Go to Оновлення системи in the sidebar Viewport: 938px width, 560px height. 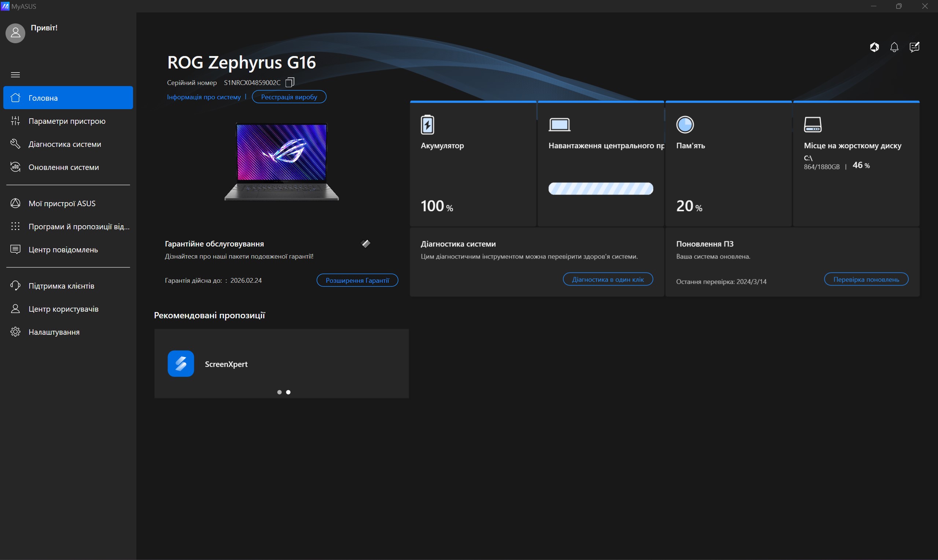pos(68,167)
